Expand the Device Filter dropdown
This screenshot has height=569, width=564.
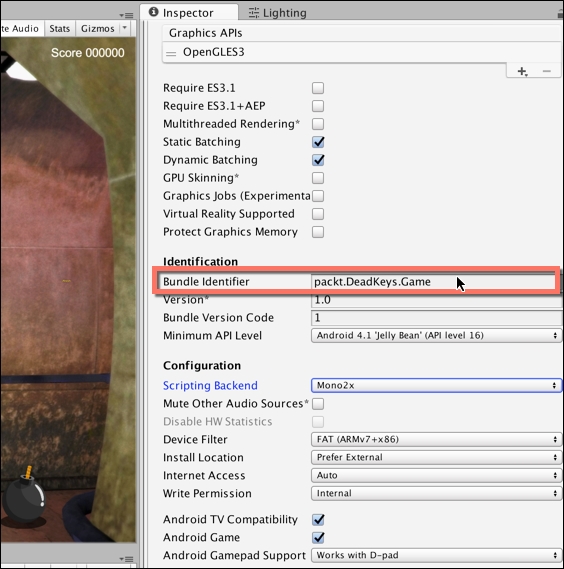point(436,439)
